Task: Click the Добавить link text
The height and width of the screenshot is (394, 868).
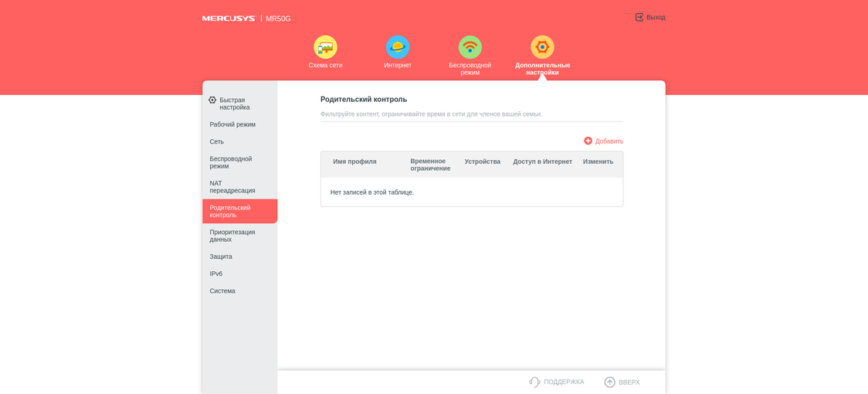Action: (609, 141)
